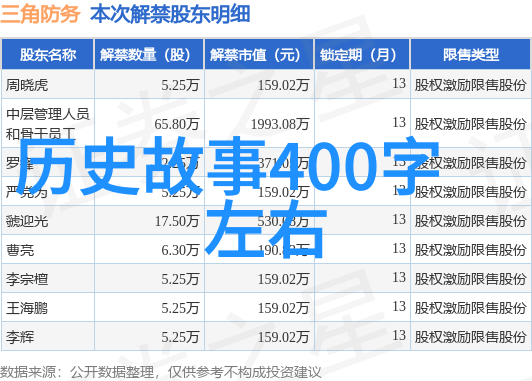Click 159.02万 in the 王海鹏 row
Image resolution: width=532 pixels, height=381 pixels.
tap(284, 308)
